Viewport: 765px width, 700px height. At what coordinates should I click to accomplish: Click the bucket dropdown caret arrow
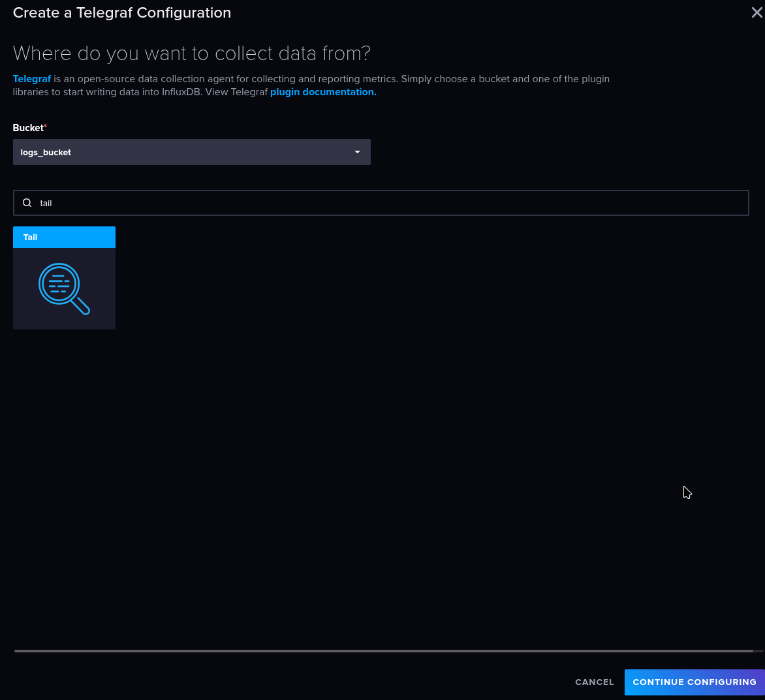coord(357,152)
